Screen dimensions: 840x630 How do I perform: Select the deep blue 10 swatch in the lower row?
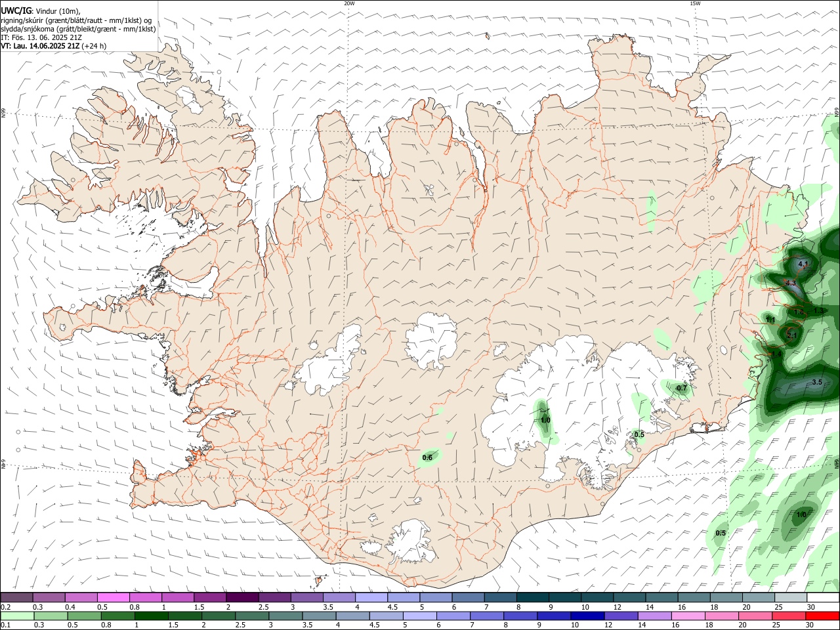pos(588,616)
